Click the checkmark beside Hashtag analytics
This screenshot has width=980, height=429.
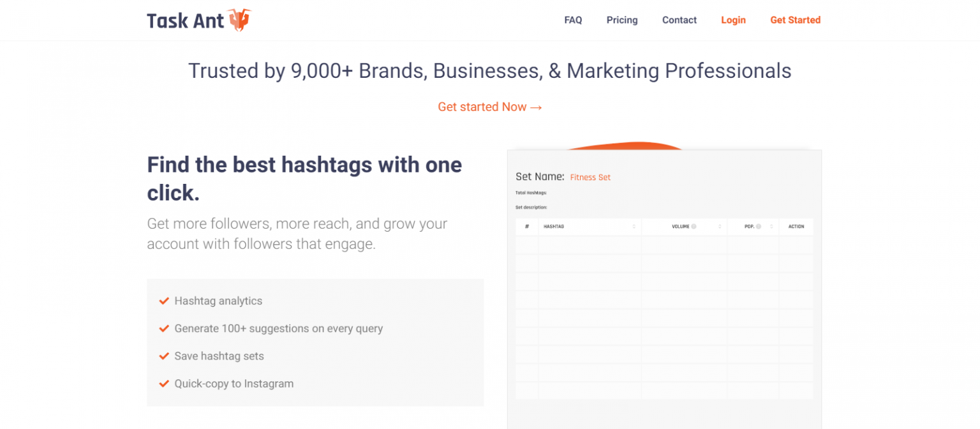tap(164, 301)
